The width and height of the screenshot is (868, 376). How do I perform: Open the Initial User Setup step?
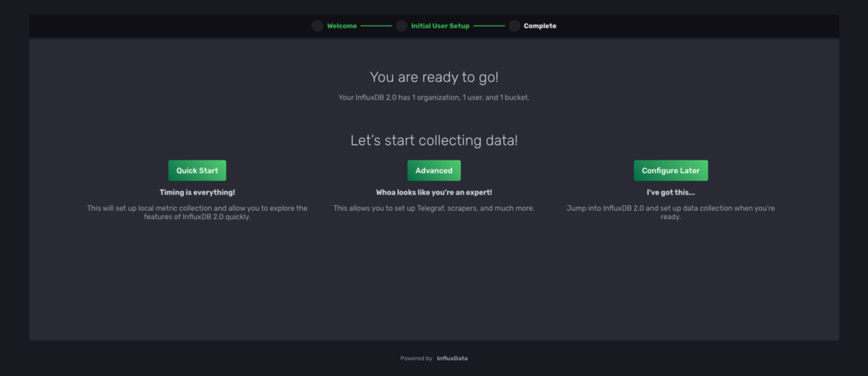click(x=441, y=26)
